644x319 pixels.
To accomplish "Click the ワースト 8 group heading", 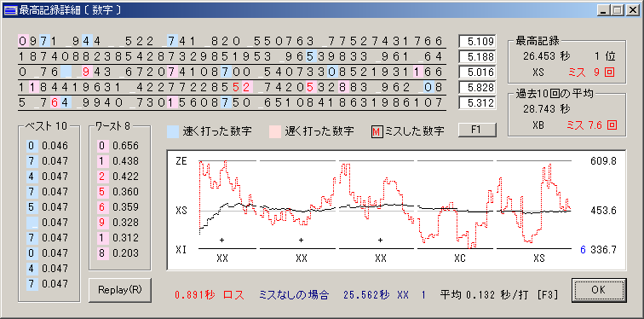I will [112, 125].
